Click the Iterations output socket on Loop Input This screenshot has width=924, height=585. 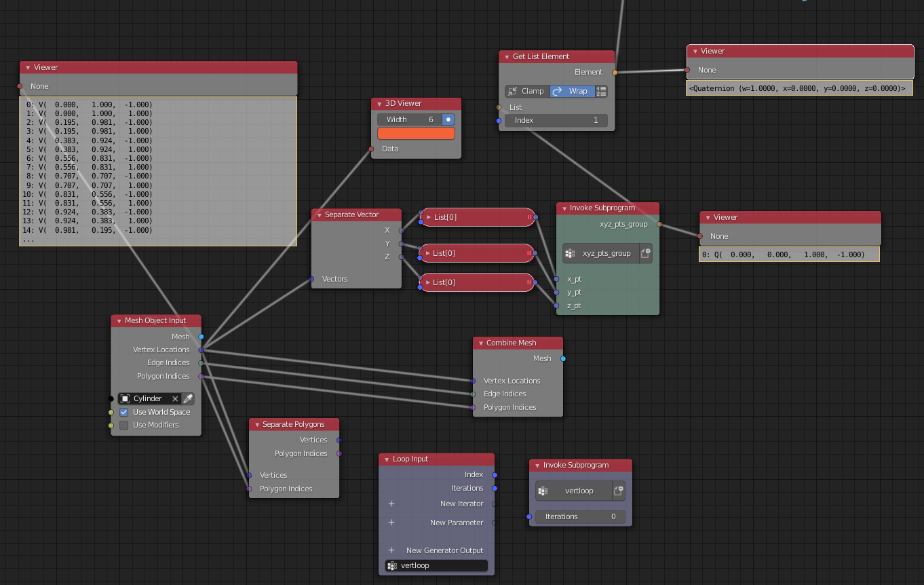[x=495, y=488]
